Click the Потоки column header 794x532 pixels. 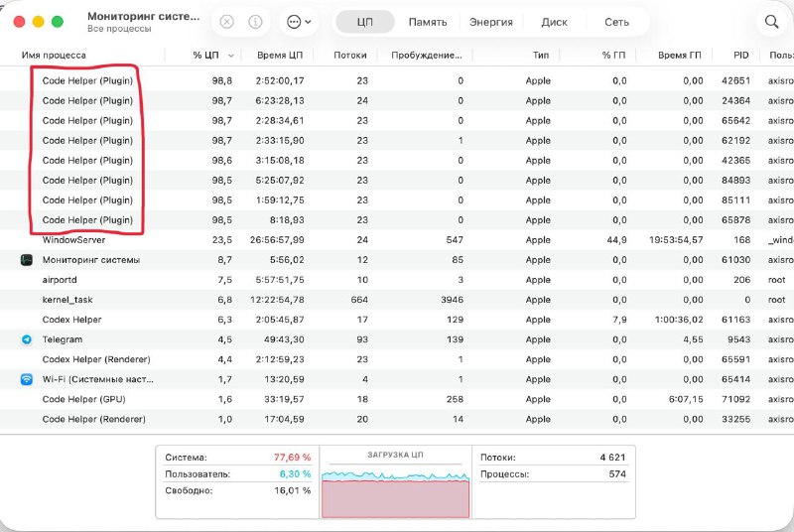[350, 56]
